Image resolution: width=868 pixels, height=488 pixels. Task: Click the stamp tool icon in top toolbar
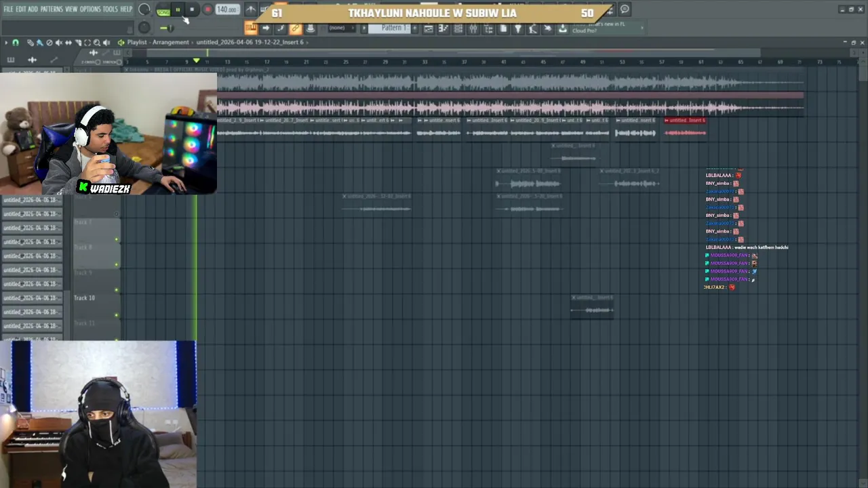(x=310, y=28)
